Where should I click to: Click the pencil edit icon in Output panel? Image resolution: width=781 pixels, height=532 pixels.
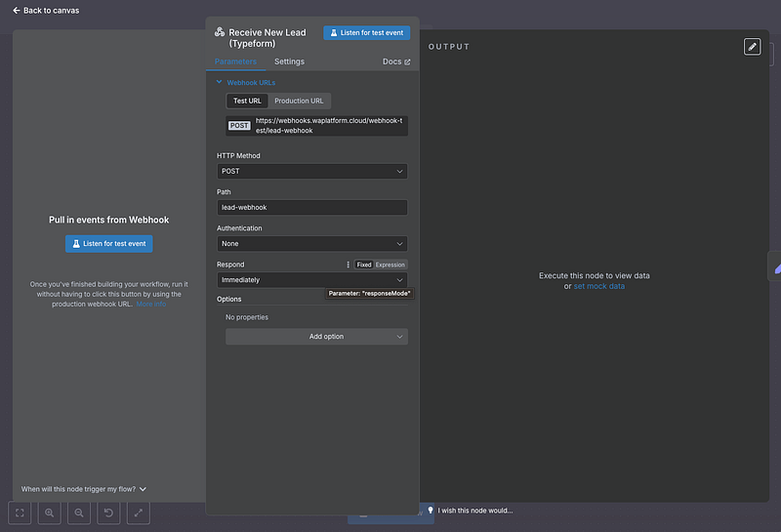point(752,46)
